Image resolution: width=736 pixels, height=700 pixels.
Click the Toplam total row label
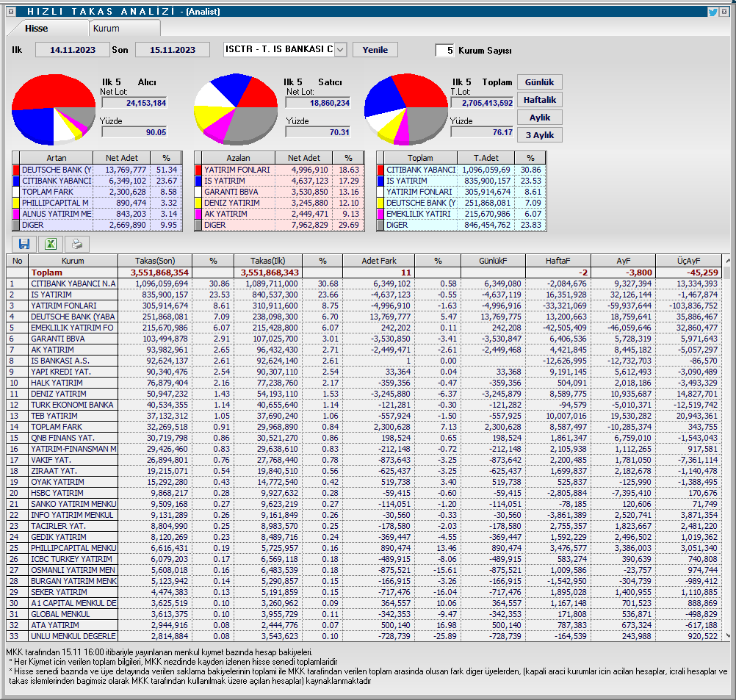46,273
